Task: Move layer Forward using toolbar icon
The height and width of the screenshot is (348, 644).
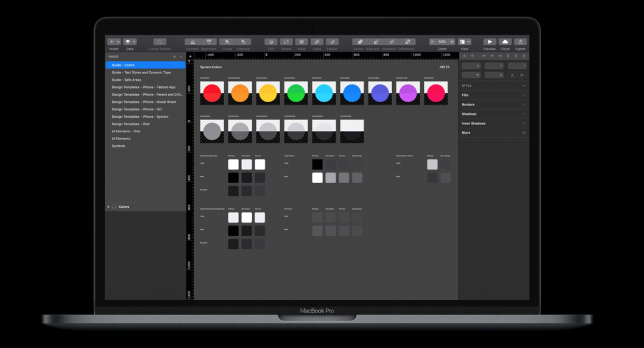Action: click(x=192, y=42)
